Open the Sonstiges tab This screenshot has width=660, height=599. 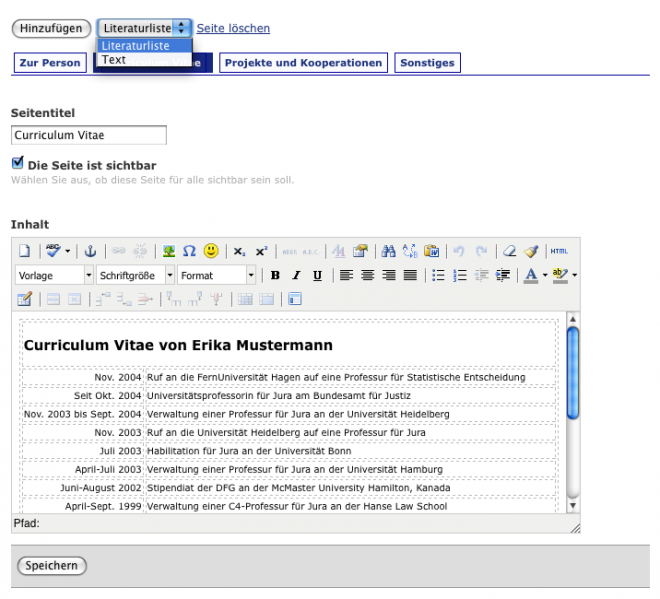click(427, 63)
